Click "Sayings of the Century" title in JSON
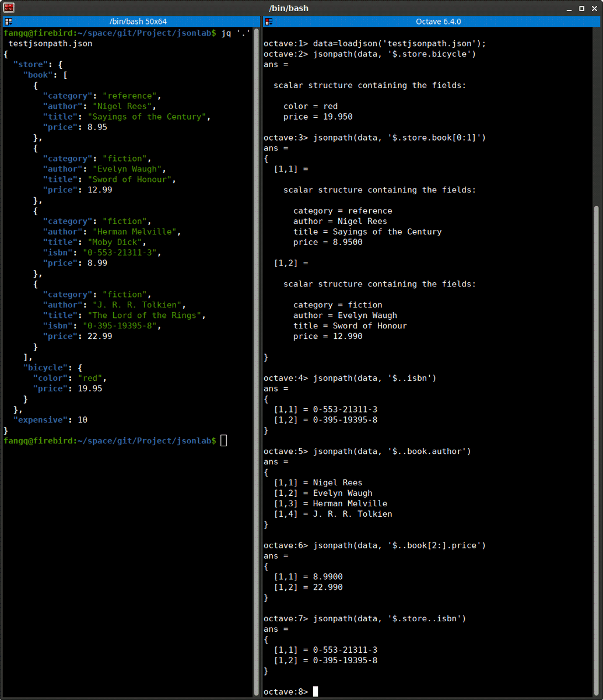This screenshot has height=700, width=603. pos(147,117)
